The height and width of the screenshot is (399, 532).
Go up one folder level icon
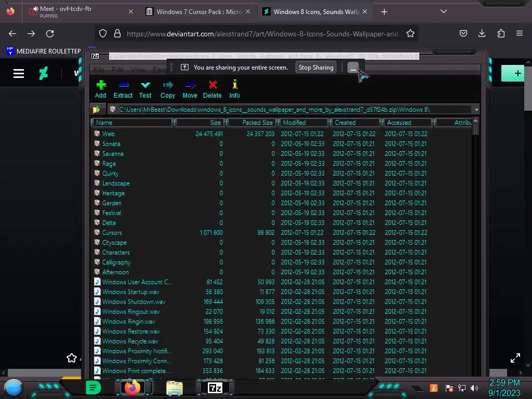pos(96,109)
